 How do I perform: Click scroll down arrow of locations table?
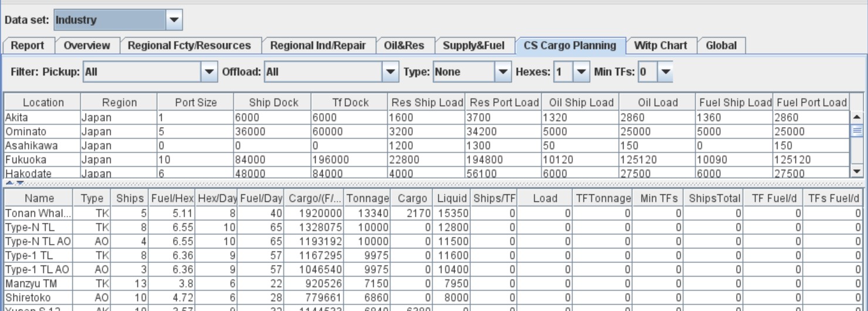coord(857,171)
